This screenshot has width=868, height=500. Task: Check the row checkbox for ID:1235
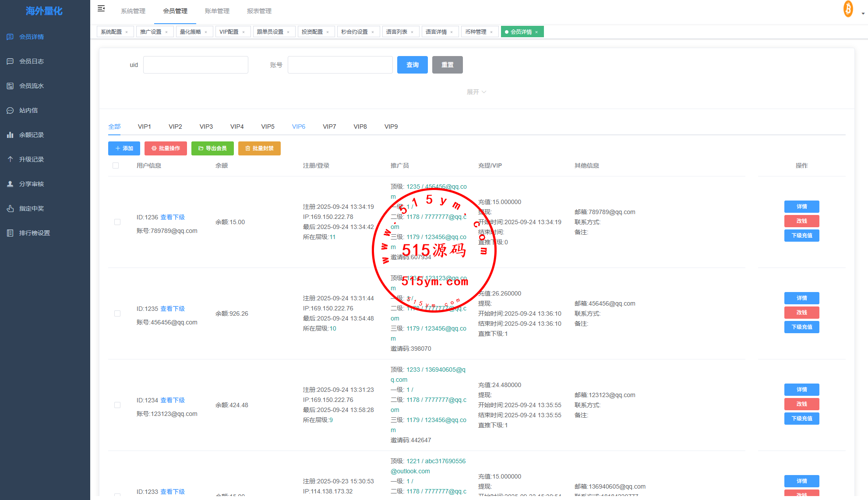pos(117,313)
